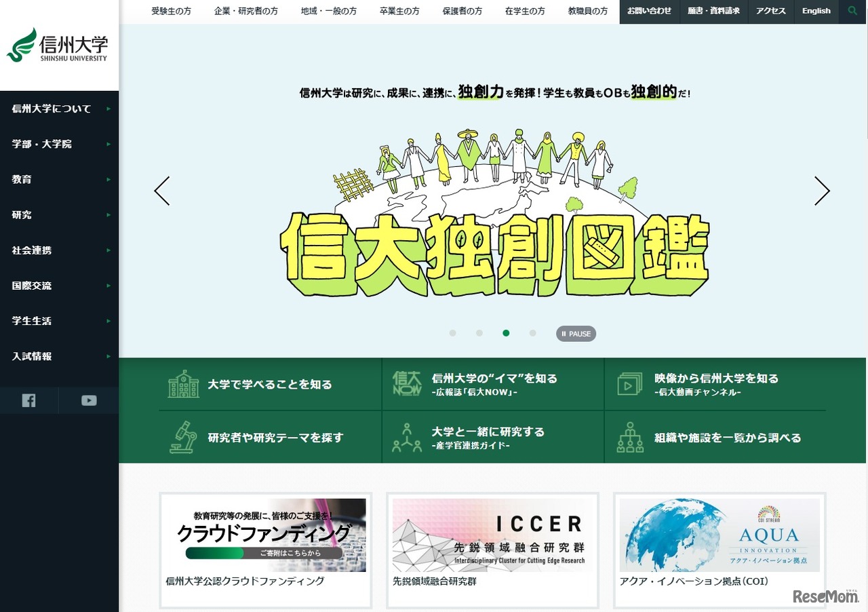Open the お問い合わせ contact button
This screenshot has height=612, width=868.
point(649,11)
